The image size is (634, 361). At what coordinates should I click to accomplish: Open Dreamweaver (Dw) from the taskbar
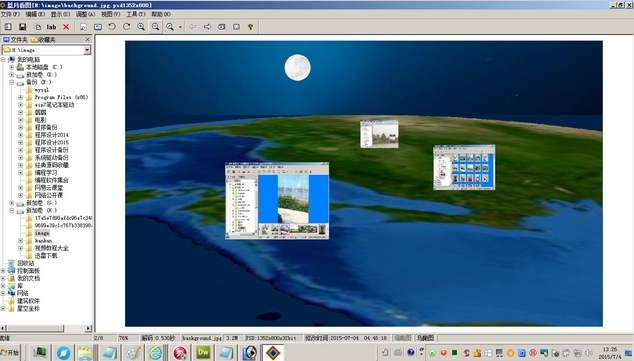(x=203, y=353)
